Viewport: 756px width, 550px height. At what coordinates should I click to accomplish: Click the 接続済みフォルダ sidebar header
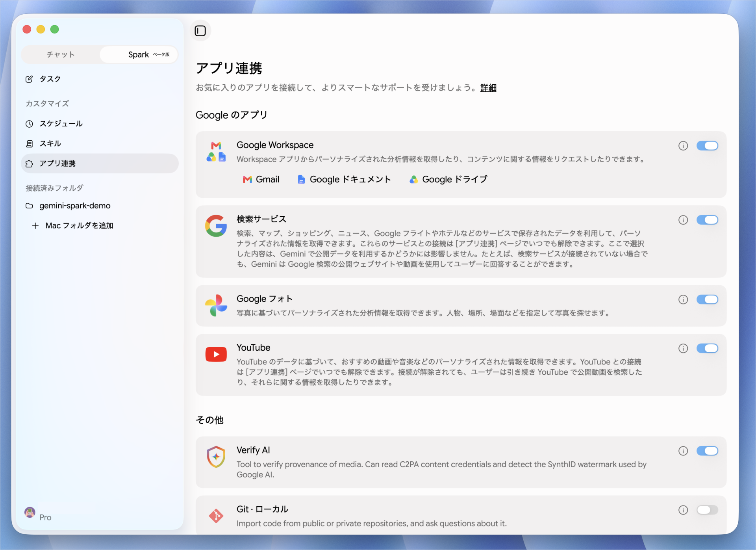click(54, 188)
